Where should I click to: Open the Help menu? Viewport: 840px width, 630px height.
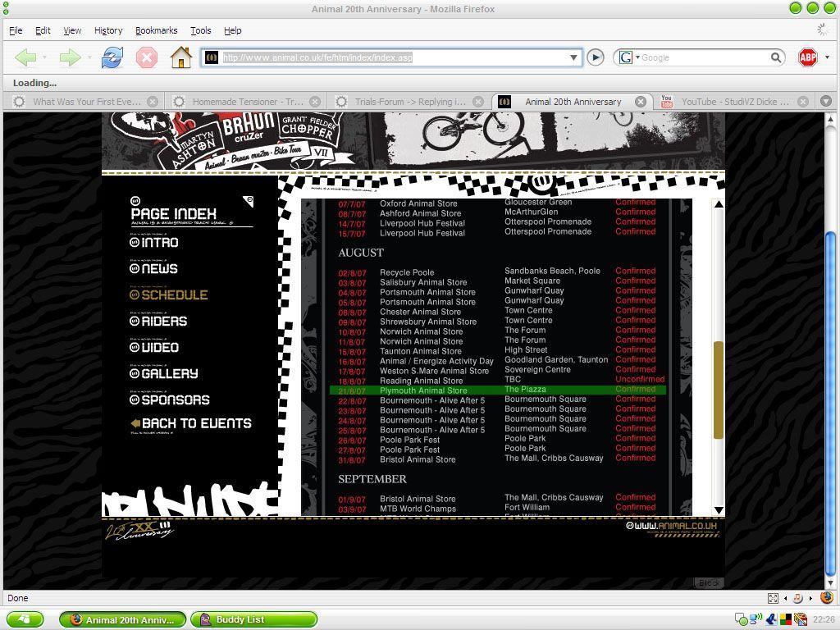tap(232, 30)
